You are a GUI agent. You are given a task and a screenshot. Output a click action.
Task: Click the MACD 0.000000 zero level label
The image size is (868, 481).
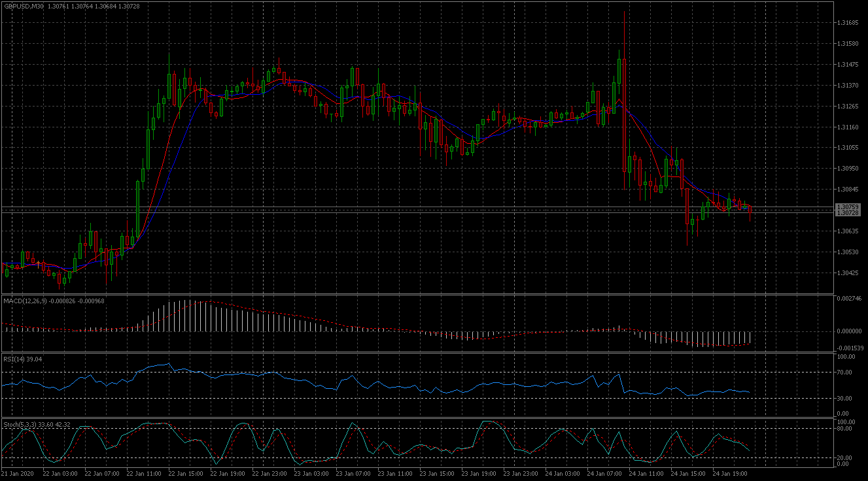[x=848, y=331]
